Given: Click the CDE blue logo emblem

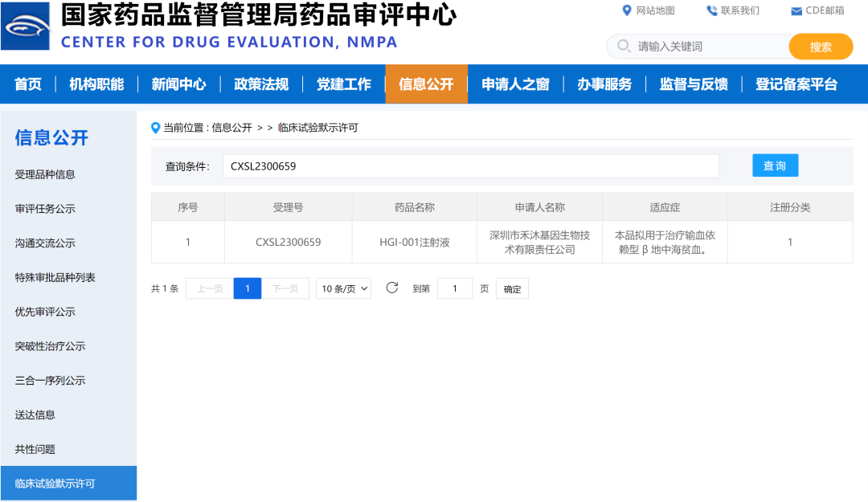Looking at the screenshot, I should point(26,25).
